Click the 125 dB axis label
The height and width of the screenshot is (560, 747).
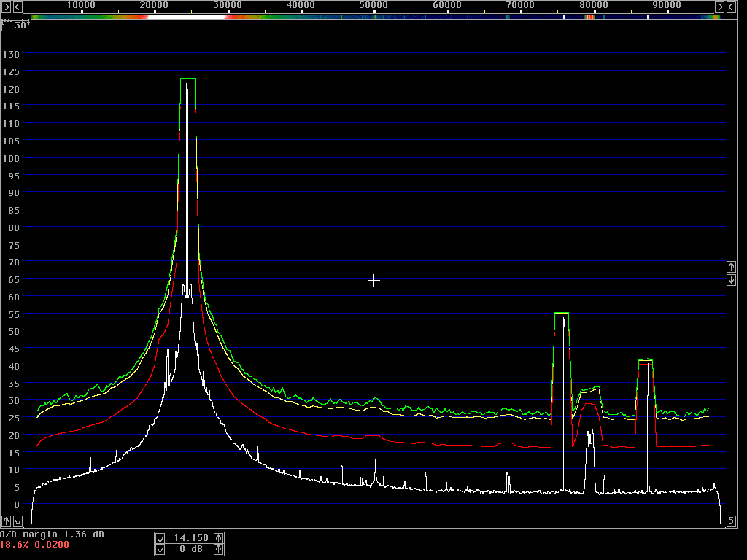tap(11, 71)
